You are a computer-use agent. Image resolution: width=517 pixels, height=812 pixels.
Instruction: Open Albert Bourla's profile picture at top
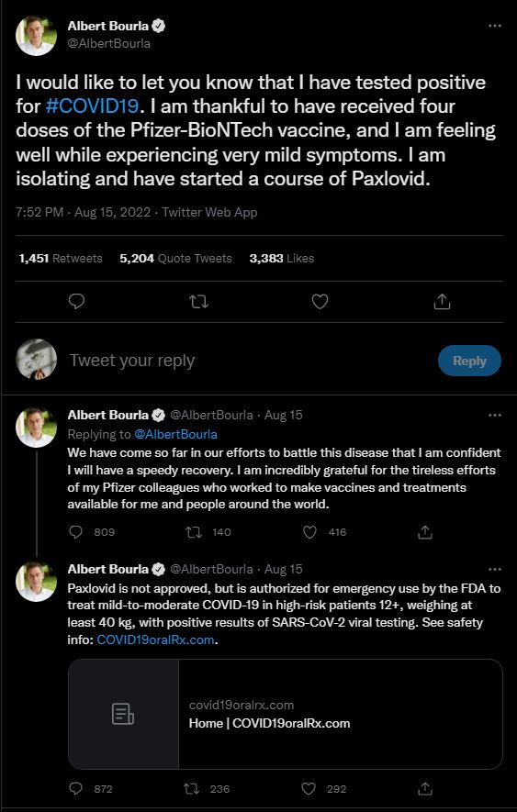pos(36,35)
